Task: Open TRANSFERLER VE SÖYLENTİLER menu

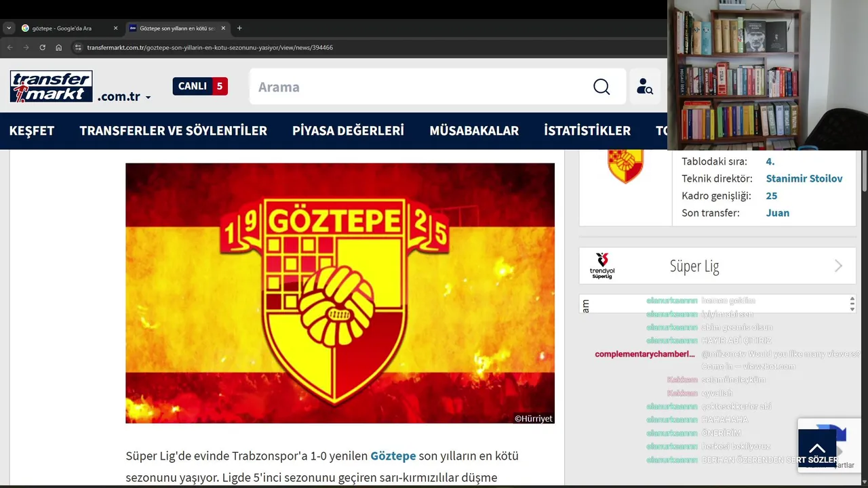Action: tap(173, 131)
